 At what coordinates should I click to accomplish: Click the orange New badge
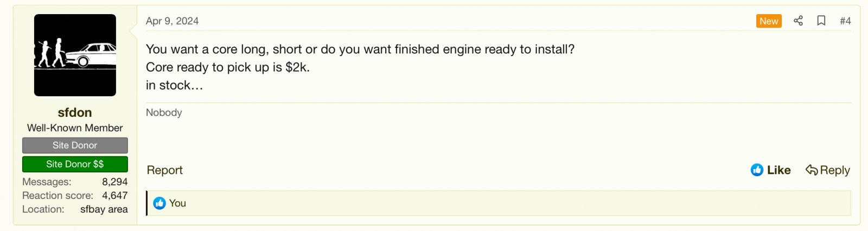[769, 21]
